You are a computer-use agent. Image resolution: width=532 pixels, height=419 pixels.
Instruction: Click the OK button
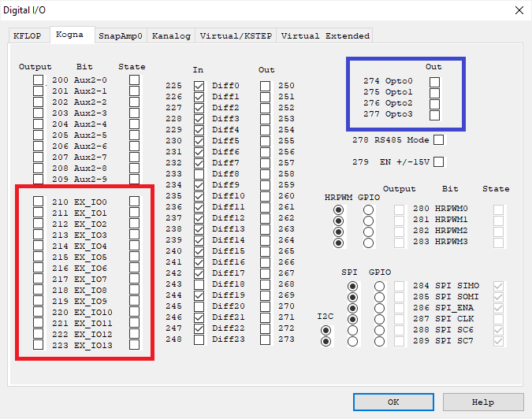click(393, 402)
